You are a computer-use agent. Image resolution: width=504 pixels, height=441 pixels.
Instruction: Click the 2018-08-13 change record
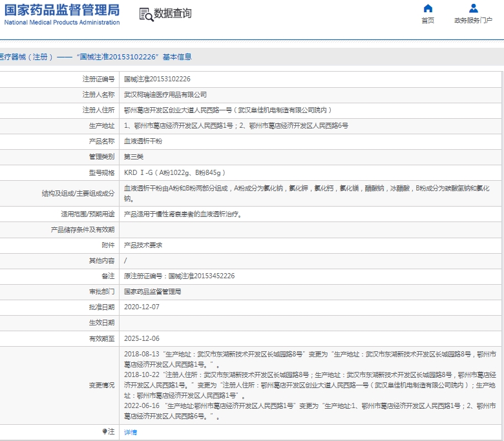(310, 359)
